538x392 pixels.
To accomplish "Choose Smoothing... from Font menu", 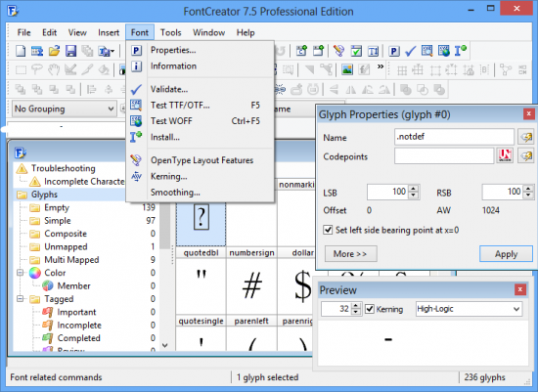I will pos(200,192).
